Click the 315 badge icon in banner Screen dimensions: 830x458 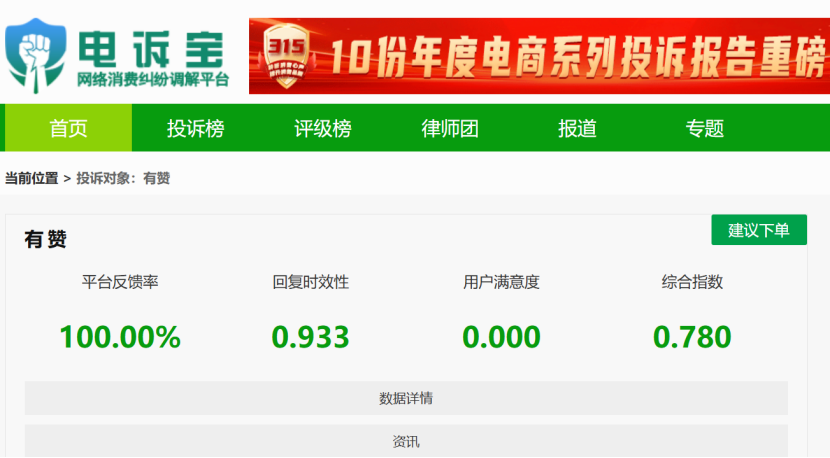[x=286, y=56]
